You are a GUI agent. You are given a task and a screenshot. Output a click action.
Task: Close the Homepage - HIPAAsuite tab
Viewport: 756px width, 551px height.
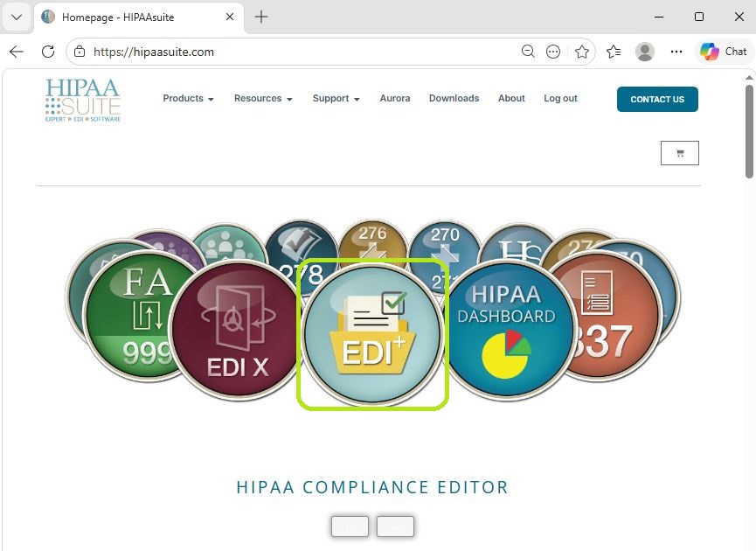coord(230,17)
